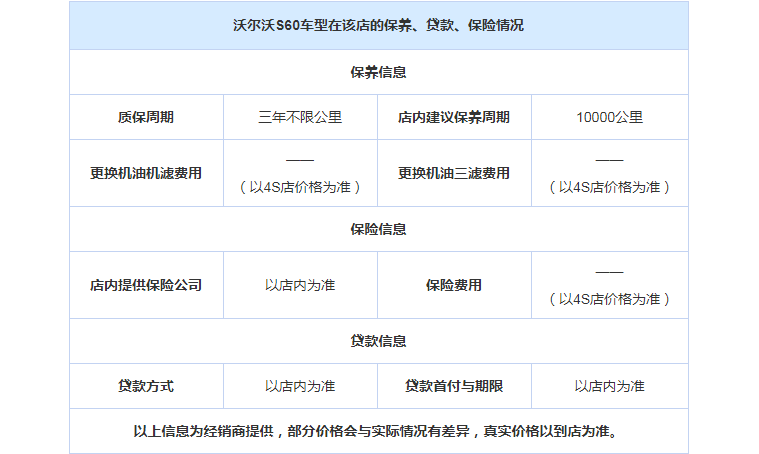
Task: Click (以4S店价格为准) under 机油三滤费用
Action: coord(609,187)
